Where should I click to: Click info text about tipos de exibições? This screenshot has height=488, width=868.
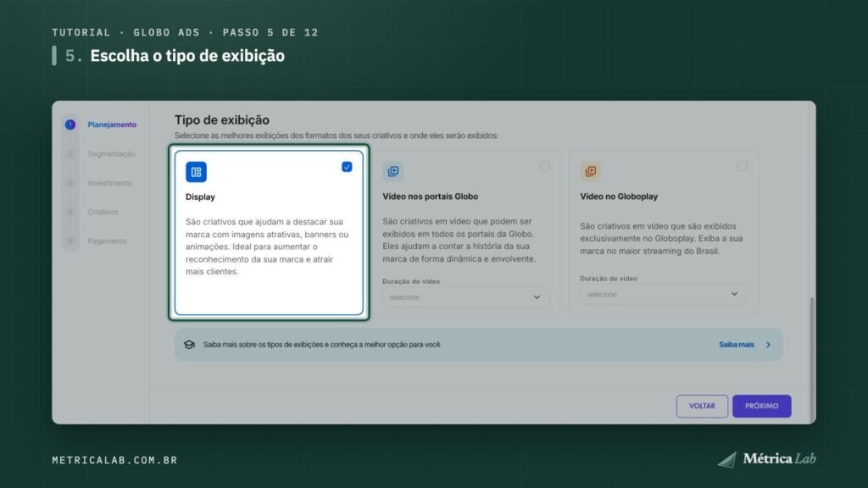pyautogui.click(x=321, y=345)
